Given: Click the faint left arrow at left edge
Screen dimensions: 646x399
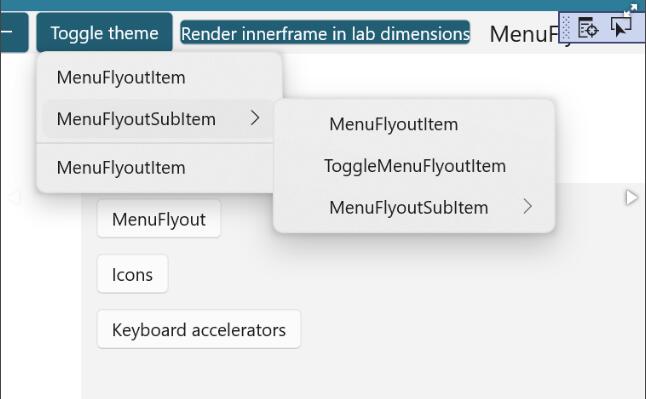Looking at the screenshot, I should tap(14, 198).
